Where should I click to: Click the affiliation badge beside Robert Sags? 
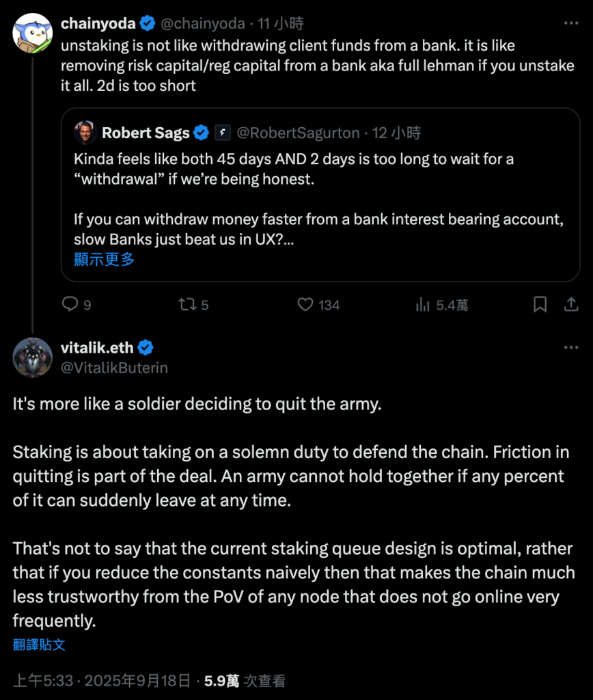[x=222, y=132]
